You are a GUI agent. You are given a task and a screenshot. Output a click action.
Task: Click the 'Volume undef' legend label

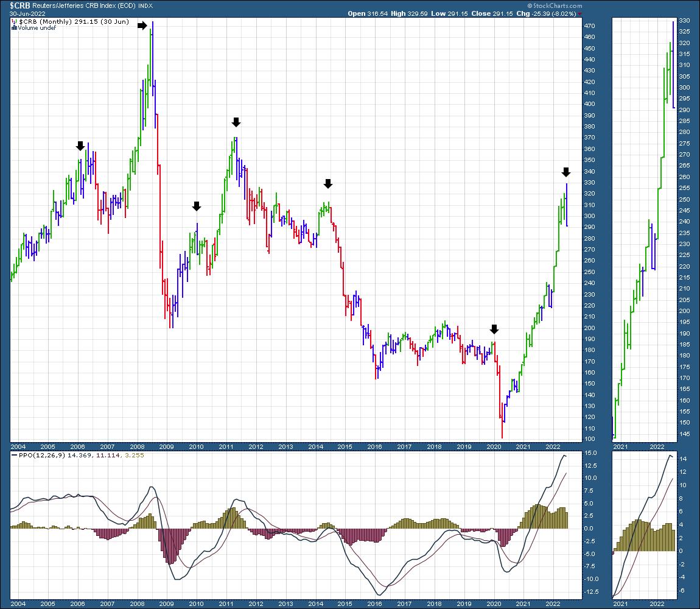[37, 27]
